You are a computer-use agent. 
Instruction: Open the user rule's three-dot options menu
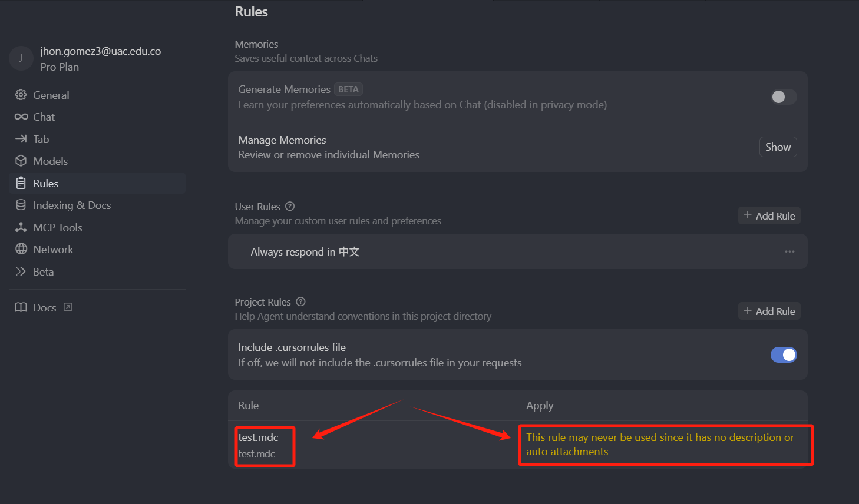click(789, 251)
